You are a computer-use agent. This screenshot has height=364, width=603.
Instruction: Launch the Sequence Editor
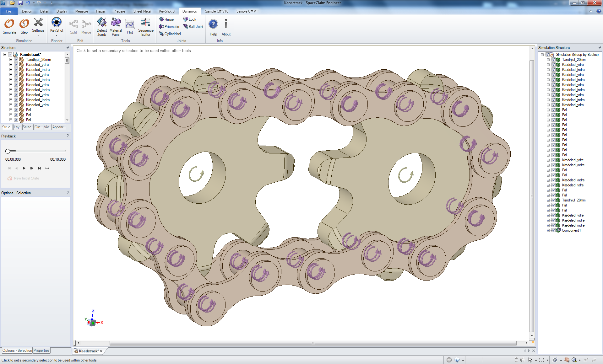click(145, 27)
